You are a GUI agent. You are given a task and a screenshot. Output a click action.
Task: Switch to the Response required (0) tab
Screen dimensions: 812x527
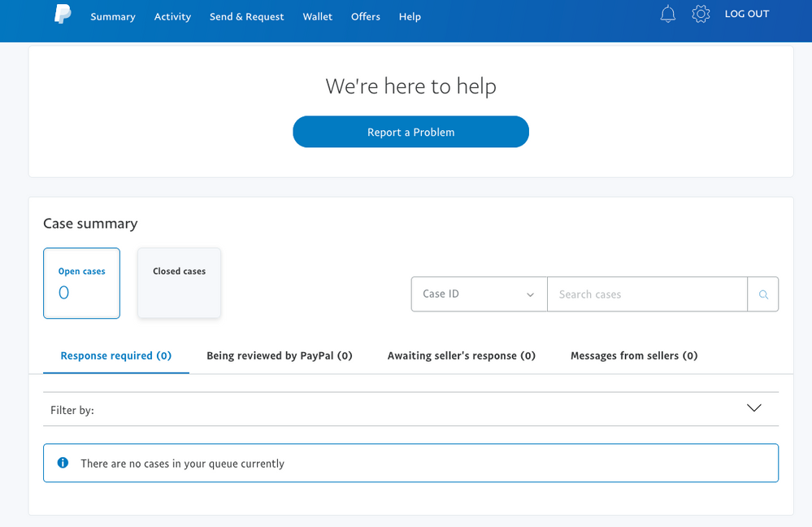coord(116,355)
